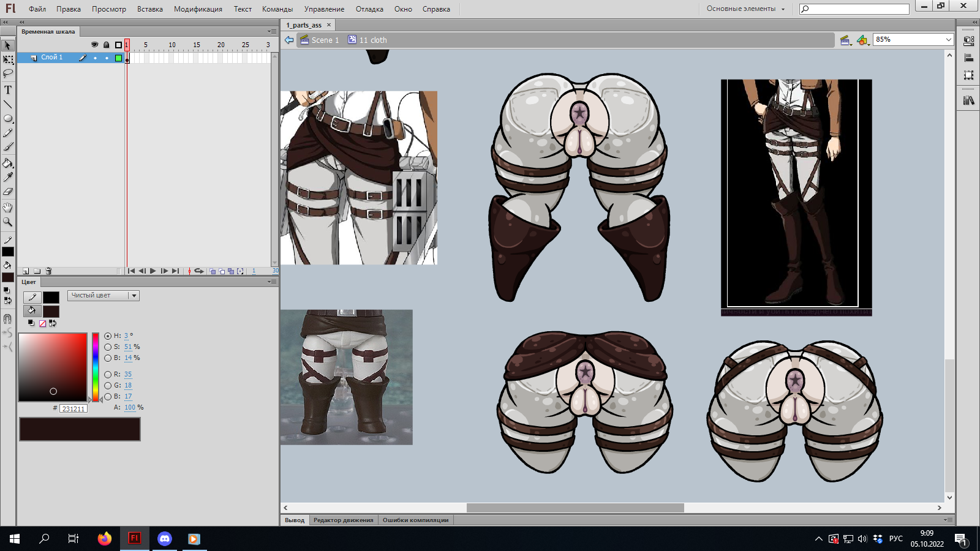Pick a color in the saturation square
This screenshot has height=551, width=980.
(x=53, y=367)
